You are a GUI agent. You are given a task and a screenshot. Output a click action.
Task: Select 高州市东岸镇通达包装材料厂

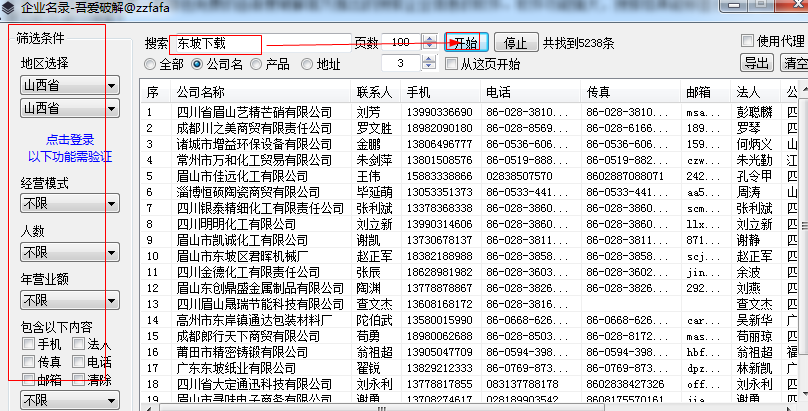(x=254, y=320)
